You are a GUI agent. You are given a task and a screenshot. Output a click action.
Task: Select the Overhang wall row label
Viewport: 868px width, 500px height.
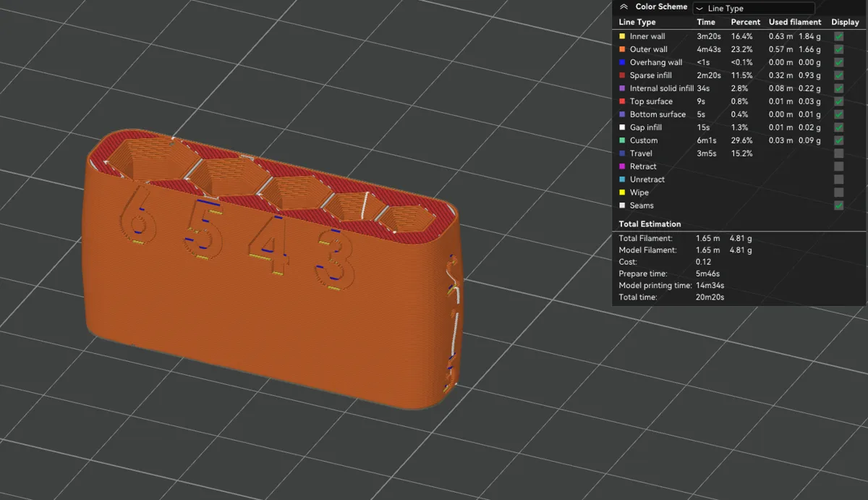tap(656, 62)
